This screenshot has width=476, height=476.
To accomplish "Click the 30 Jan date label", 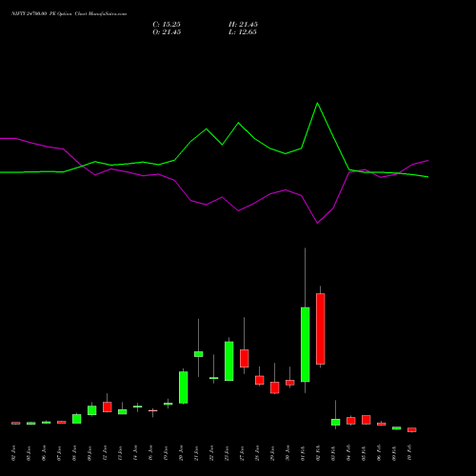I will point(288,453).
